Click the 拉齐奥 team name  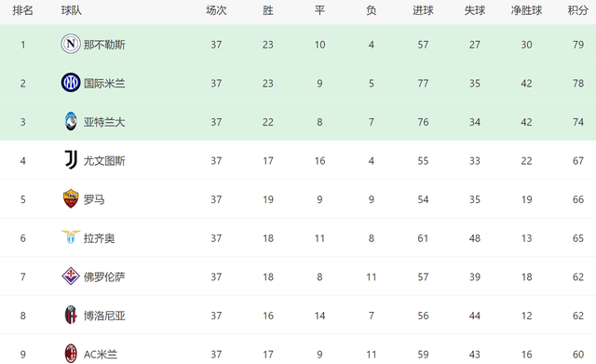pyautogui.click(x=100, y=238)
